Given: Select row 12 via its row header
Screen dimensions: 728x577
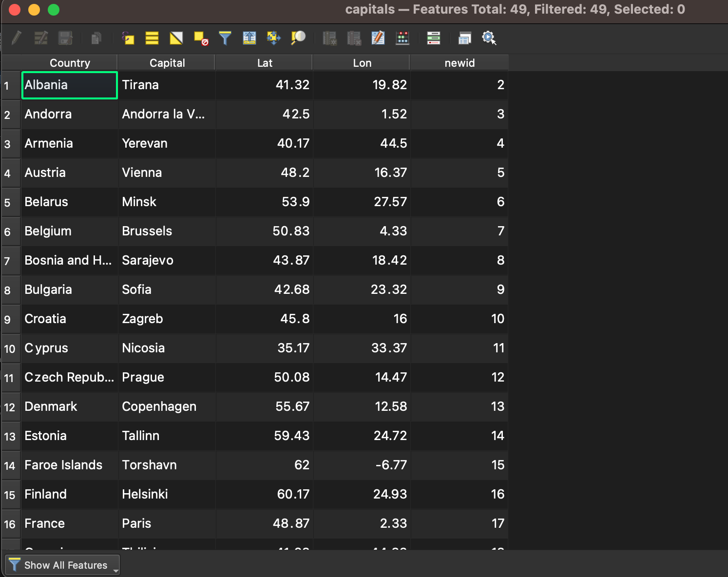Looking at the screenshot, I should (x=10, y=407).
